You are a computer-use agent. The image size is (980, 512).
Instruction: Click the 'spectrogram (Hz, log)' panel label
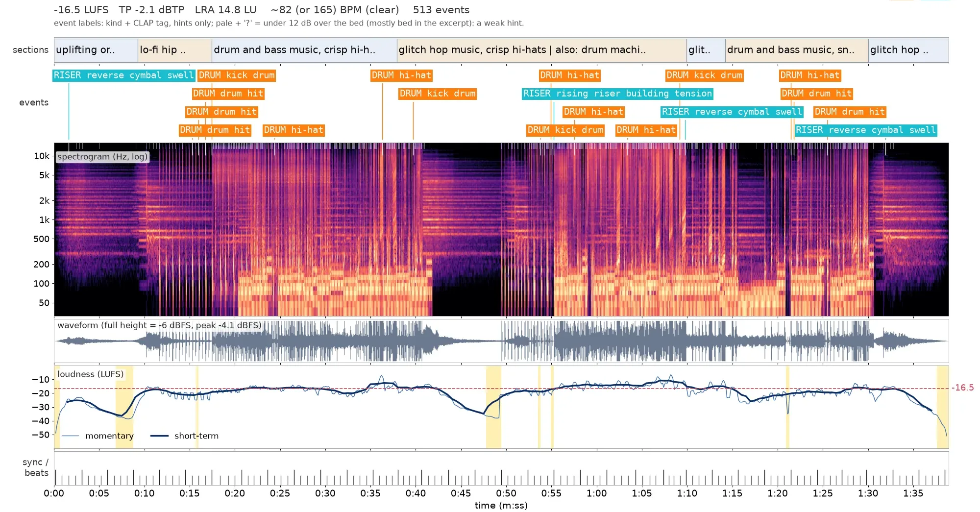point(102,157)
